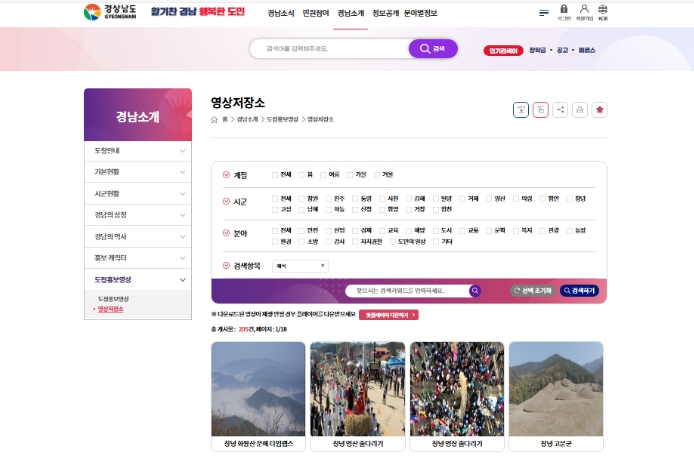Check the 봄 season checkbox

click(300, 174)
